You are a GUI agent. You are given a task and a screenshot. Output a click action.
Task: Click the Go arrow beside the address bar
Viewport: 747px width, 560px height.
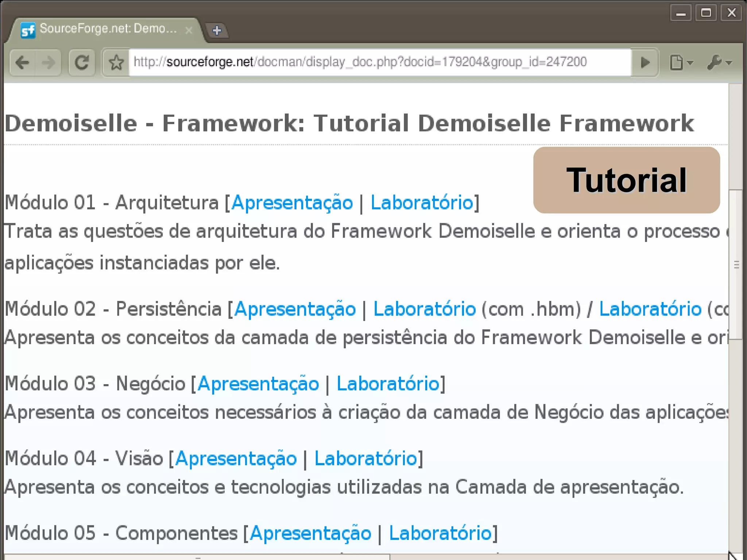(645, 63)
